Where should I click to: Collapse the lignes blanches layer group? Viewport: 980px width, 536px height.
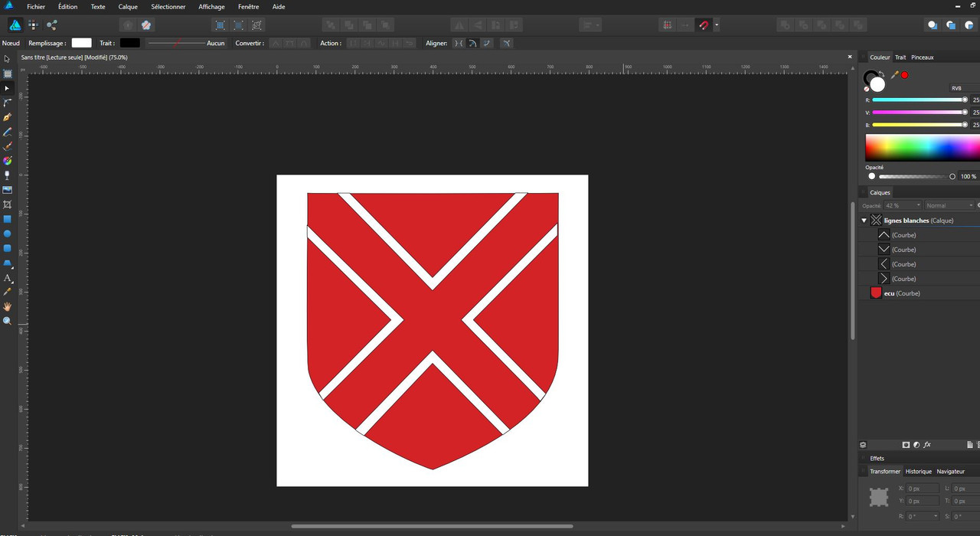pos(864,221)
